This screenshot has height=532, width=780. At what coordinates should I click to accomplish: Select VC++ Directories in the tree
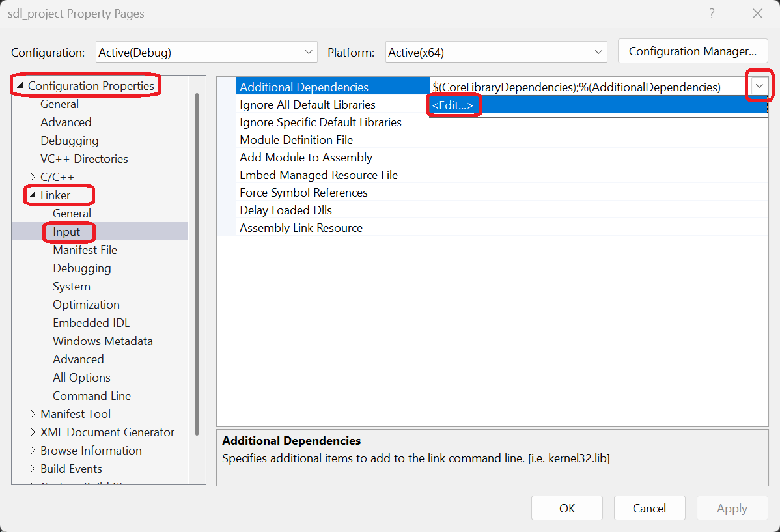[84, 159]
